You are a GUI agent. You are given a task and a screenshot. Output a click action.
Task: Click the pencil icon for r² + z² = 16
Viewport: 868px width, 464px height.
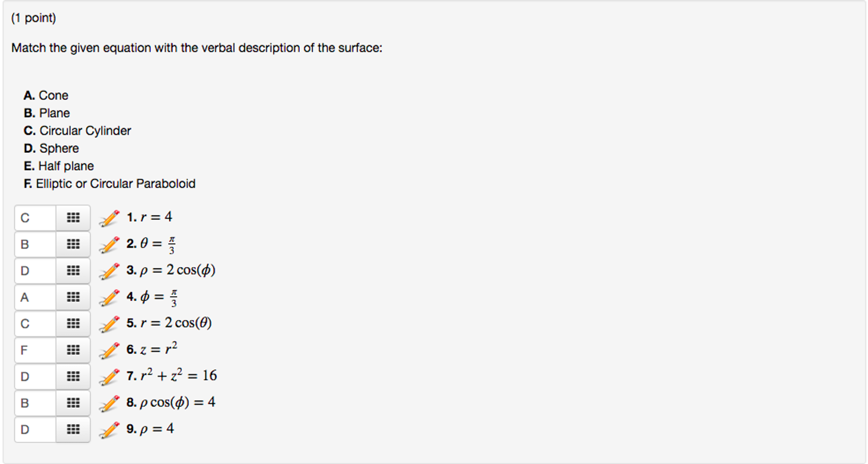point(109,377)
